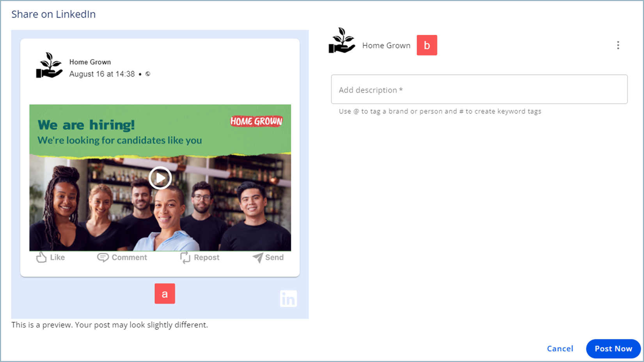Play the hiring video preview
Image resolution: width=644 pixels, height=362 pixels.
pos(160,178)
